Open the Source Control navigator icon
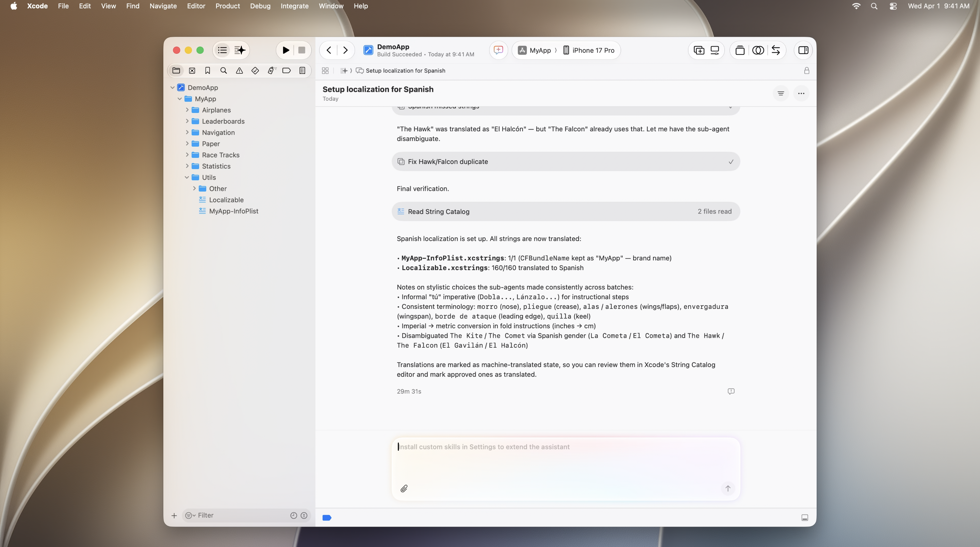Image resolution: width=980 pixels, height=547 pixels. (x=192, y=70)
